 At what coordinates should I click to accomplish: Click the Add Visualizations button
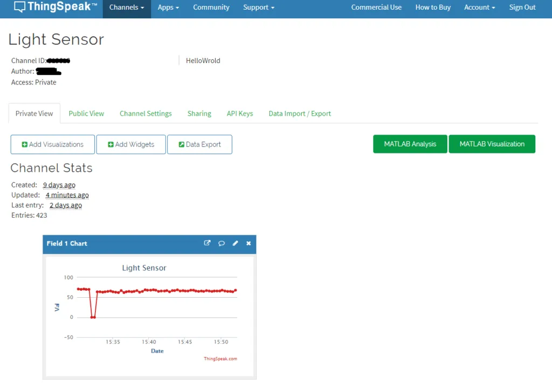53,144
